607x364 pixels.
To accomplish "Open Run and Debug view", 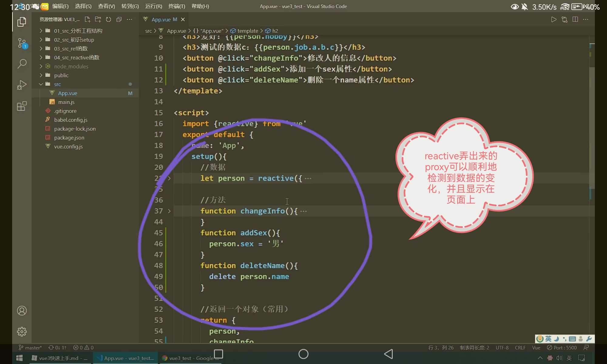I will pyautogui.click(x=22, y=85).
